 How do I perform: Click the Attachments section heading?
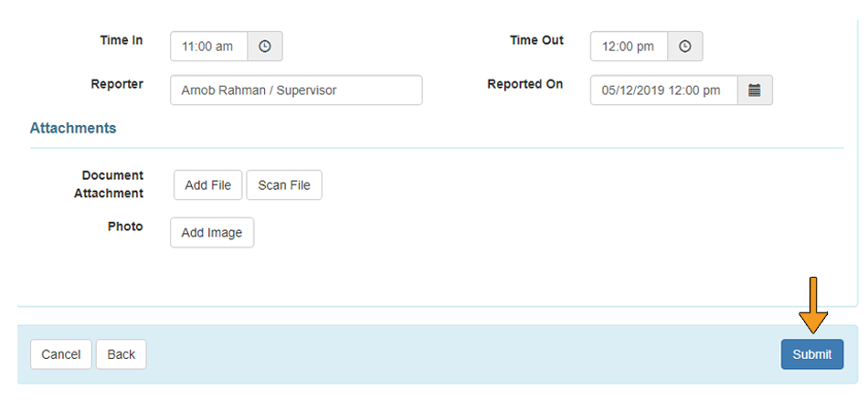click(x=73, y=129)
